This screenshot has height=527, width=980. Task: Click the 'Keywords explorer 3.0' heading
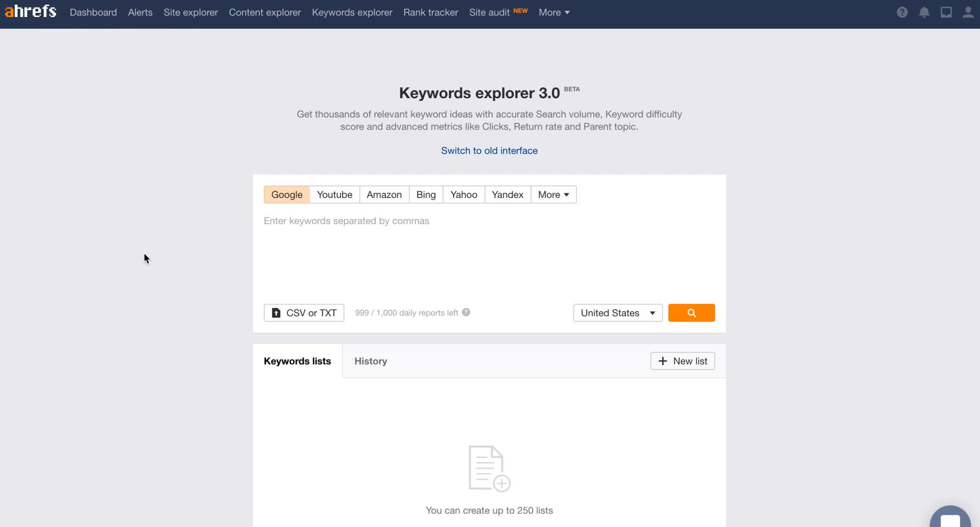click(479, 93)
